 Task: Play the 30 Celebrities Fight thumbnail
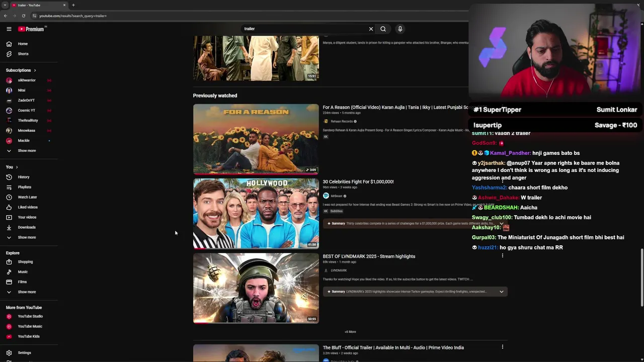click(256, 214)
